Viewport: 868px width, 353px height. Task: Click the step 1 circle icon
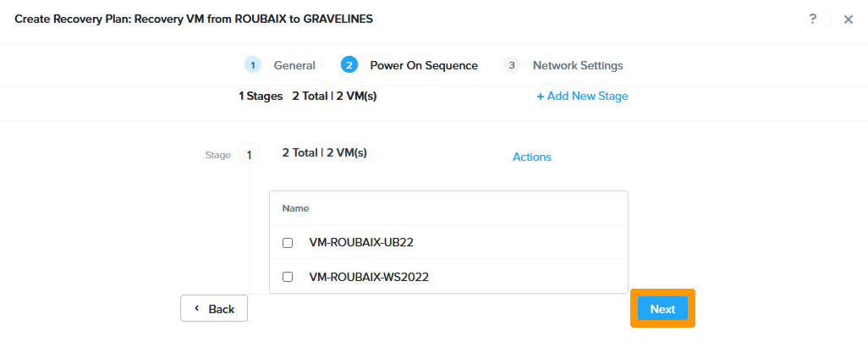[253, 65]
